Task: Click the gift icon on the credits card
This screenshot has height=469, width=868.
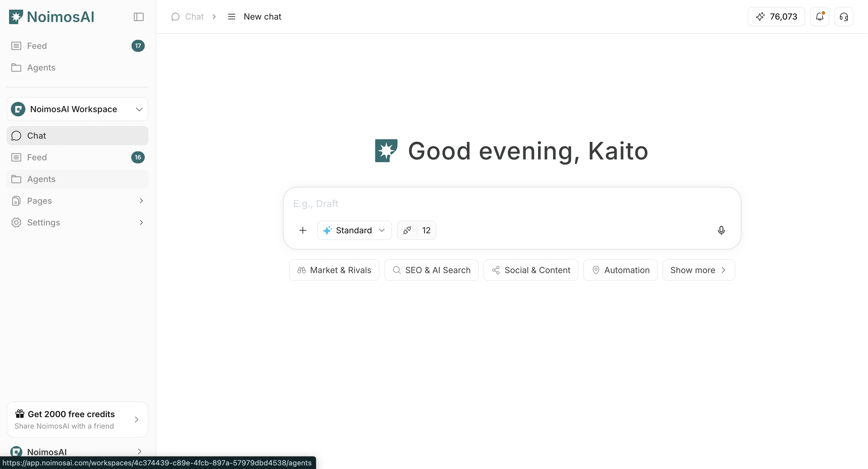Action: click(x=20, y=414)
